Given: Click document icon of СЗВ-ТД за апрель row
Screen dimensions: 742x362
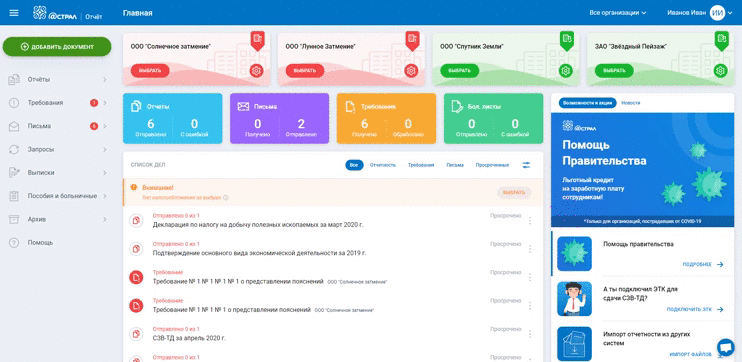Looking at the screenshot, I should (136, 334).
